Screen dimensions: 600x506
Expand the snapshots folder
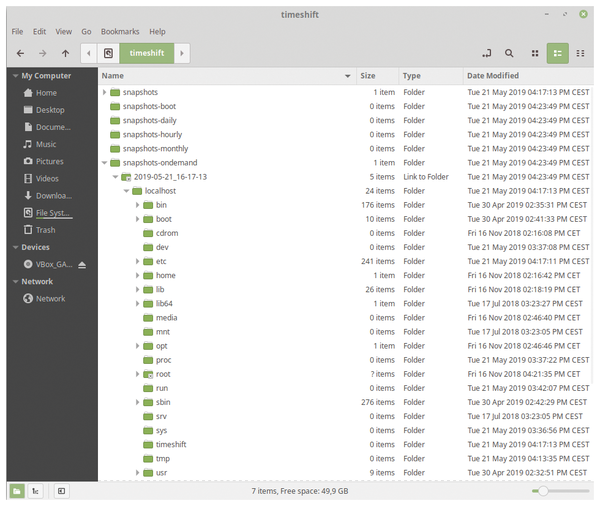[x=105, y=93]
